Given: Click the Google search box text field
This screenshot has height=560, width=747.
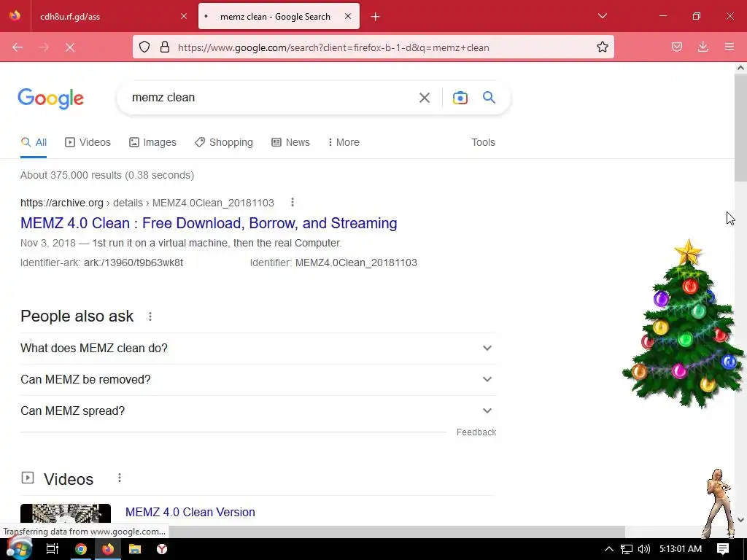Looking at the screenshot, I should click(267, 98).
